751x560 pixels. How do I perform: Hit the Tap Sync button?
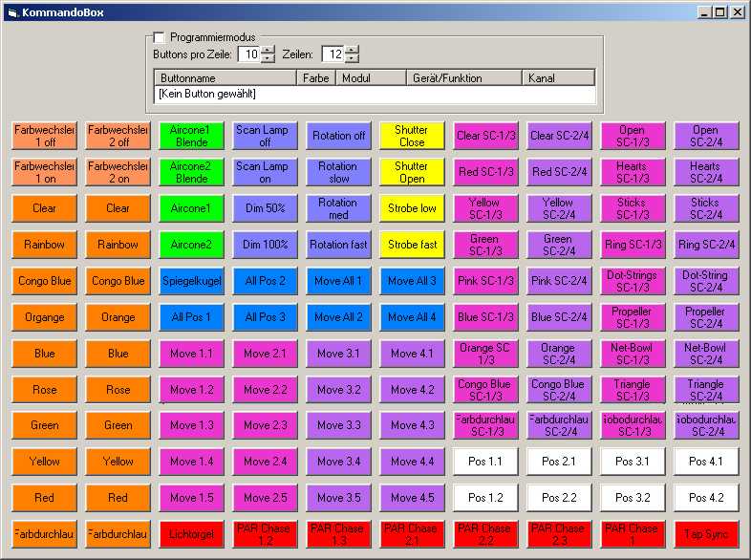(x=705, y=534)
